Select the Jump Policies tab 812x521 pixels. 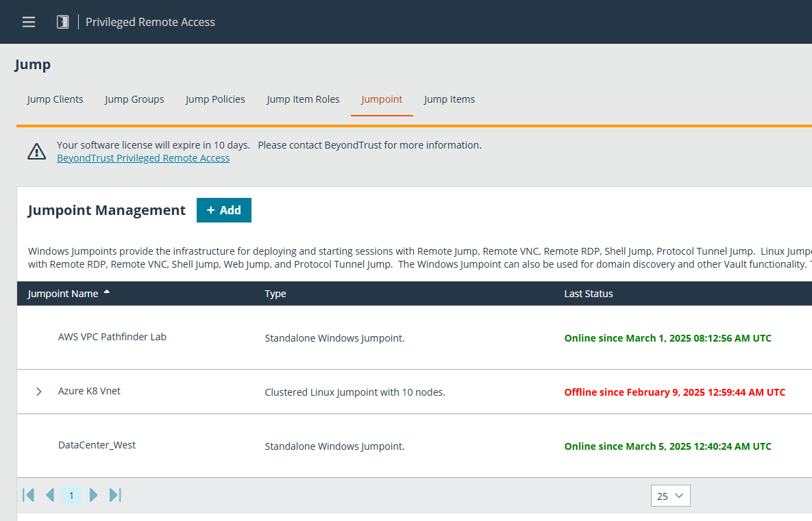[215, 99]
